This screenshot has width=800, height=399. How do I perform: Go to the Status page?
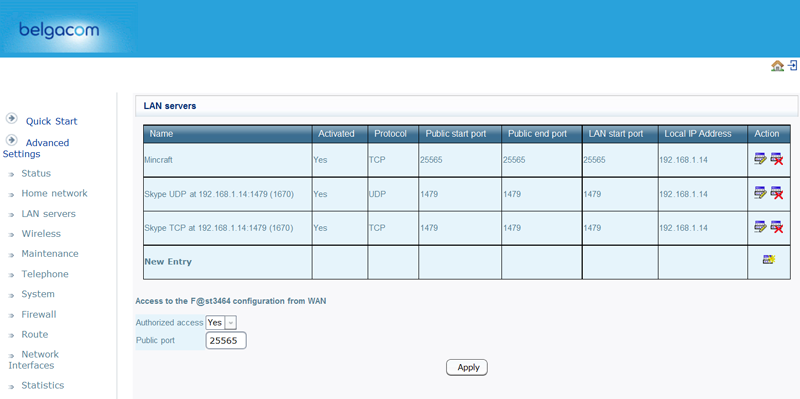pyautogui.click(x=36, y=173)
